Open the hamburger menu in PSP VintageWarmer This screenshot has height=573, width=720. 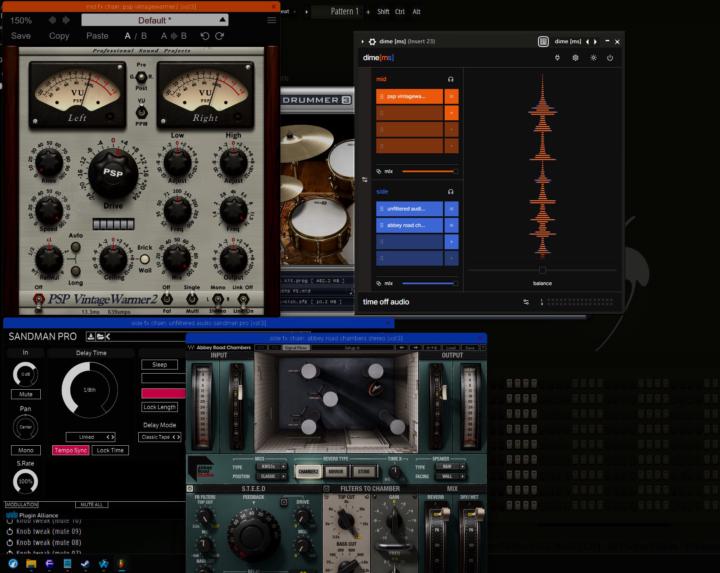coord(272,20)
